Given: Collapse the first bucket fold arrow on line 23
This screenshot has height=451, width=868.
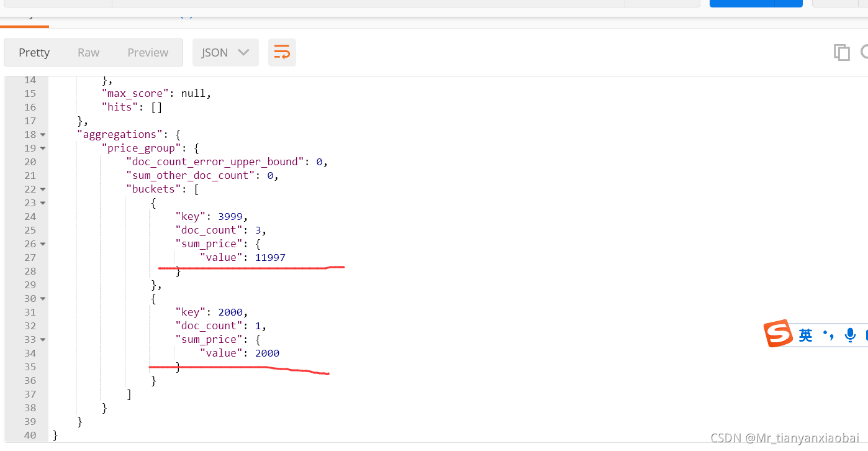Looking at the screenshot, I should pyautogui.click(x=43, y=203).
